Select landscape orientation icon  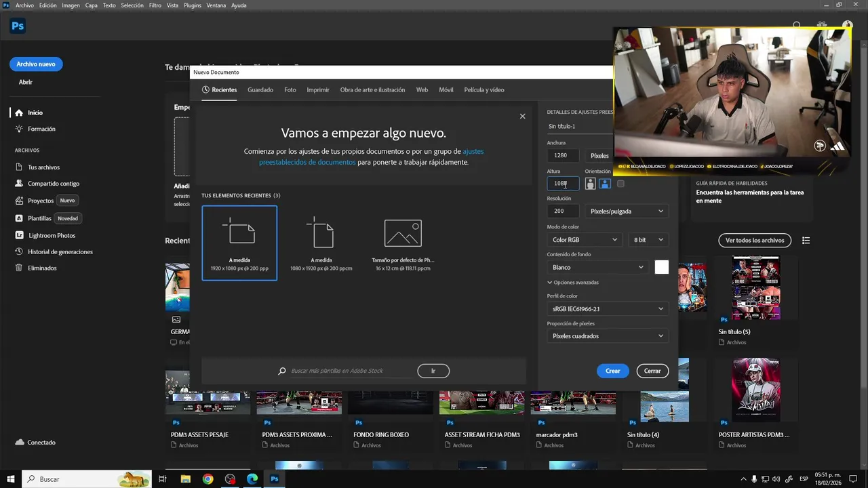[605, 184]
